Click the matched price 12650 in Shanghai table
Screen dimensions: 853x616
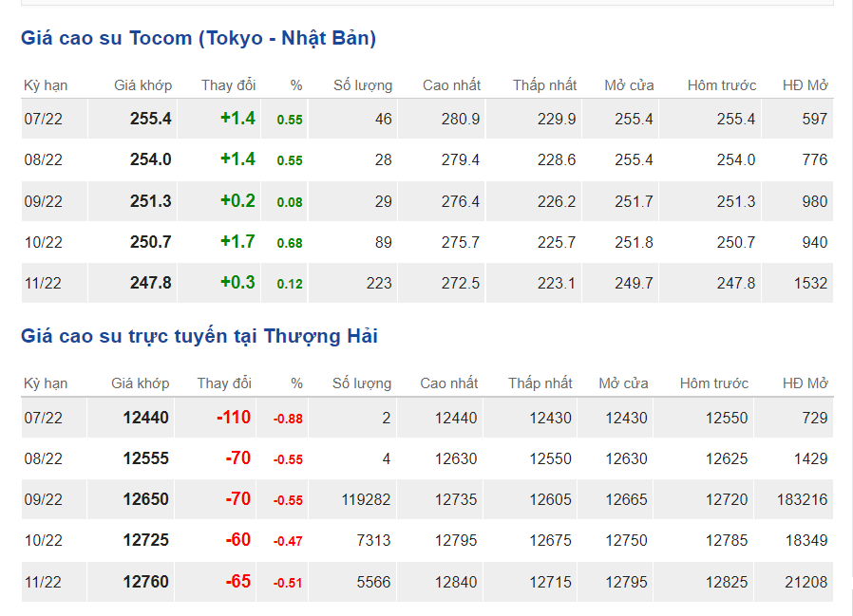click(145, 499)
